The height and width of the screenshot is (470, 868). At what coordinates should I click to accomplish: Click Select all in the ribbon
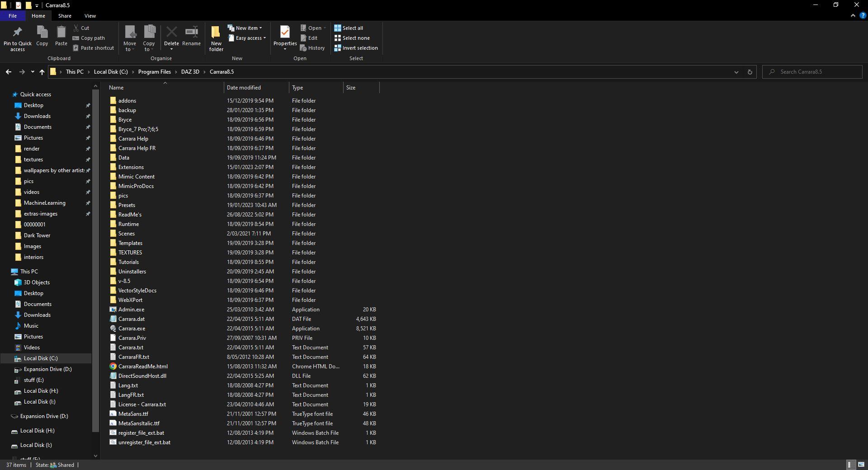coord(349,28)
